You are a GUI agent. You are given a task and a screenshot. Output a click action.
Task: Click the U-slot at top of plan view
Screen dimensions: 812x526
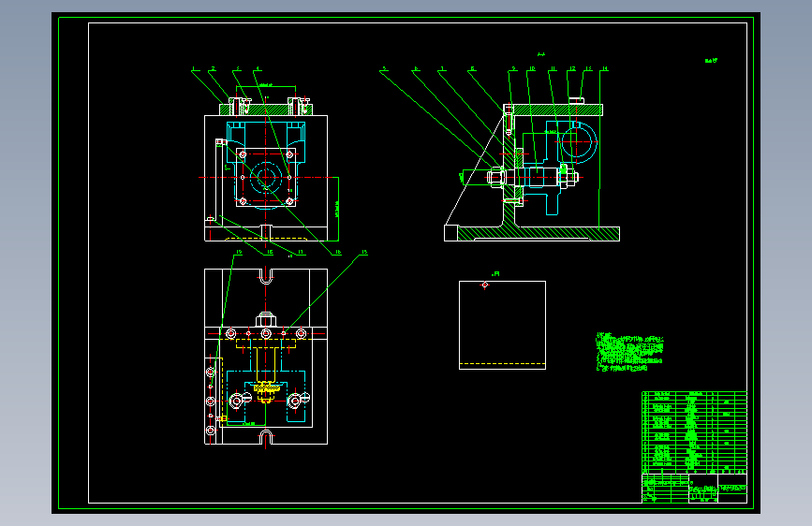click(266, 276)
